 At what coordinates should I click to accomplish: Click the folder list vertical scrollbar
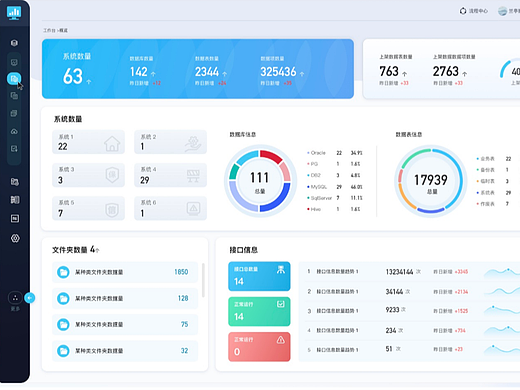[x=203, y=280]
